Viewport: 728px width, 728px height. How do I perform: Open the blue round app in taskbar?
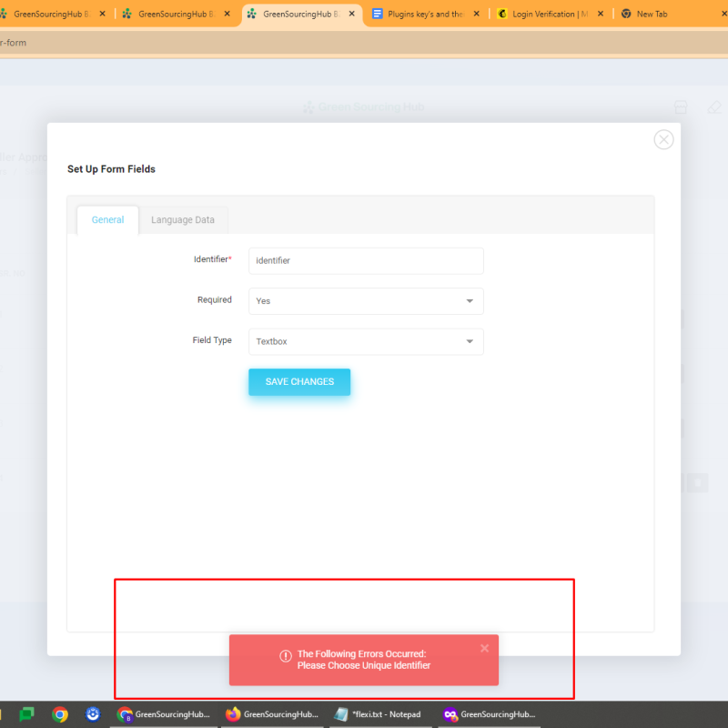[92, 714]
